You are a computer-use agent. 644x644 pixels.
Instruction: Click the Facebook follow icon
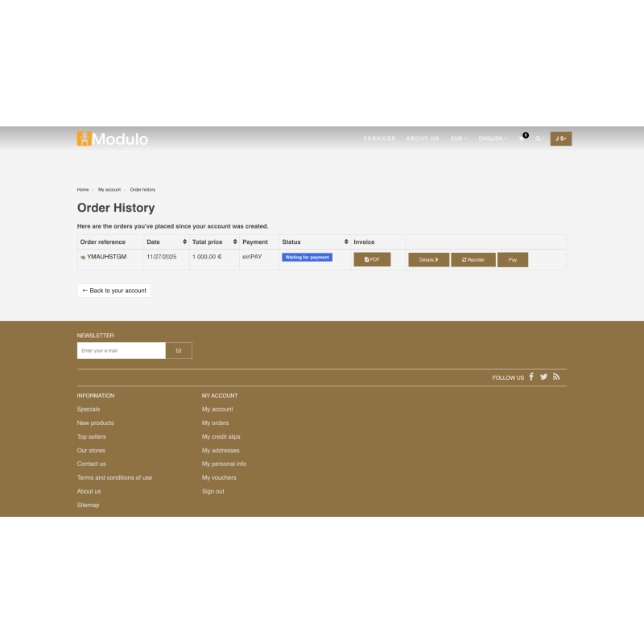531,377
